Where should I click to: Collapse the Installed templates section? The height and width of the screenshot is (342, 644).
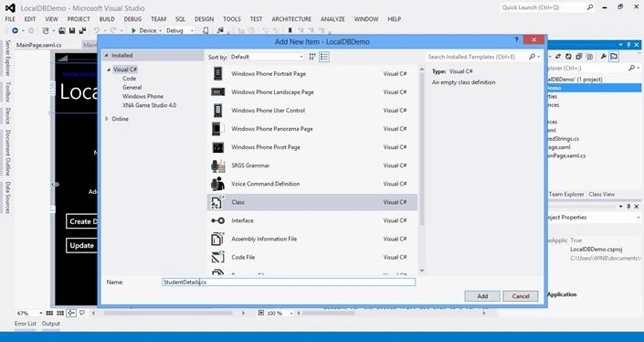(106, 55)
